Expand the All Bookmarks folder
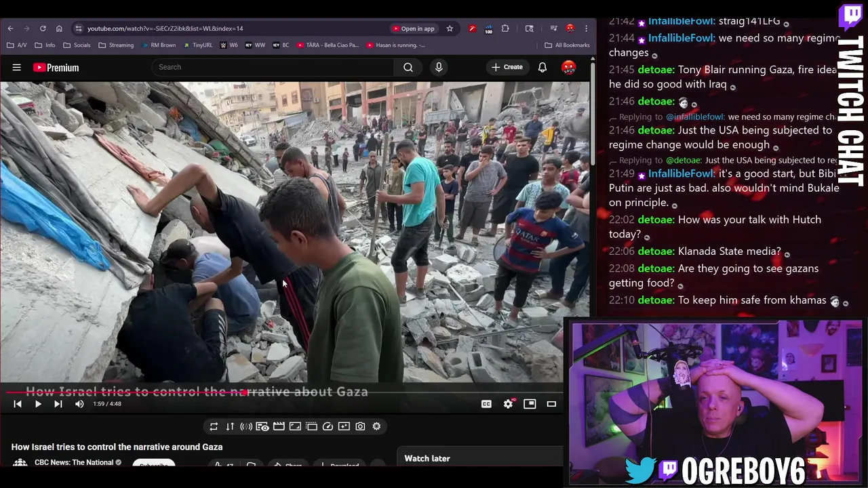Image resolution: width=868 pixels, height=488 pixels. tap(567, 45)
